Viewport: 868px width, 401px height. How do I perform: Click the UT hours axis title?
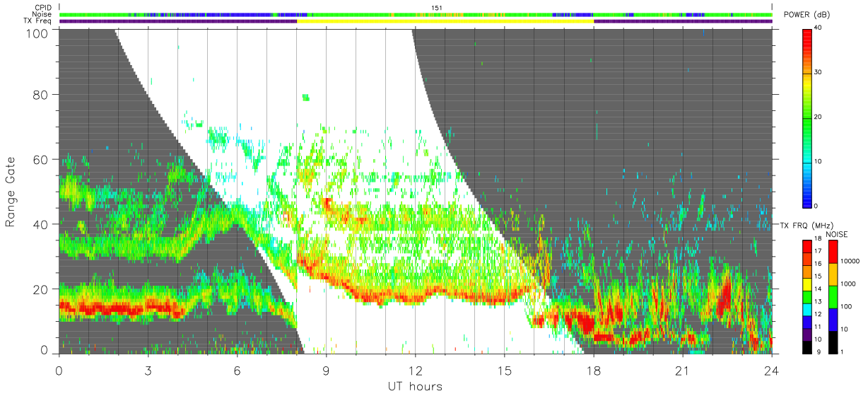(415, 386)
